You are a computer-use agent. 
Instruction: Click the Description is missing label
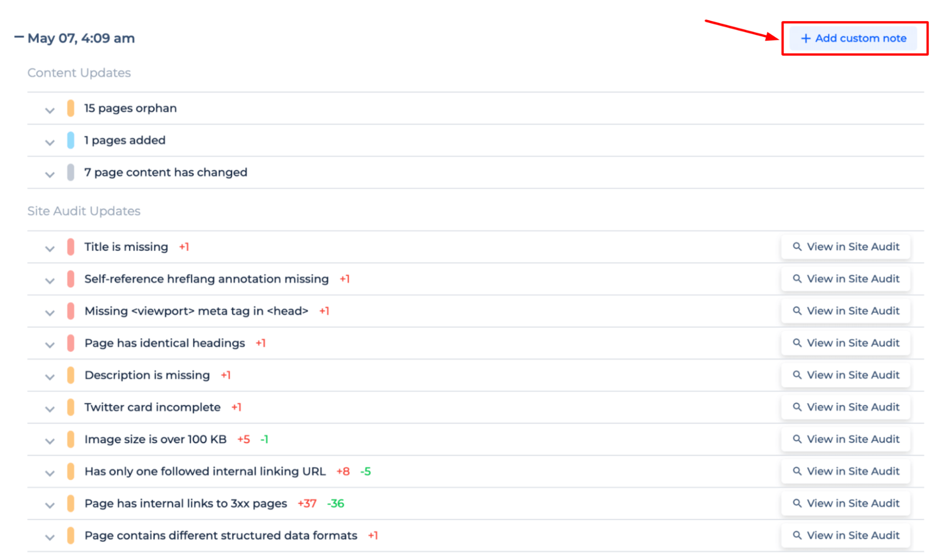tap(147, 375)
